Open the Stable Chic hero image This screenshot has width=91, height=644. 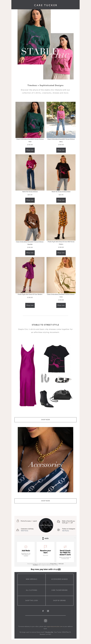tap(45, 44)
